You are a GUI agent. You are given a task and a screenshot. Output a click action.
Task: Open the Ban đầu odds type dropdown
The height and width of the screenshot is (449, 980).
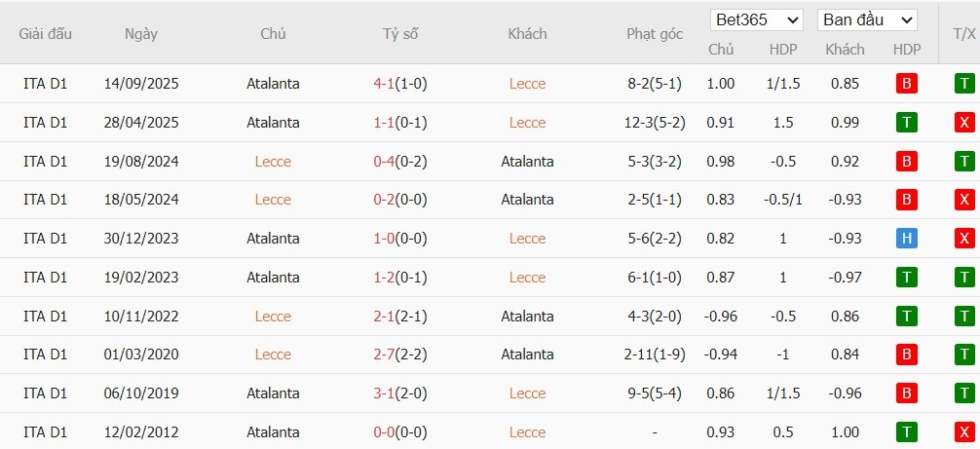click(867, 19)
